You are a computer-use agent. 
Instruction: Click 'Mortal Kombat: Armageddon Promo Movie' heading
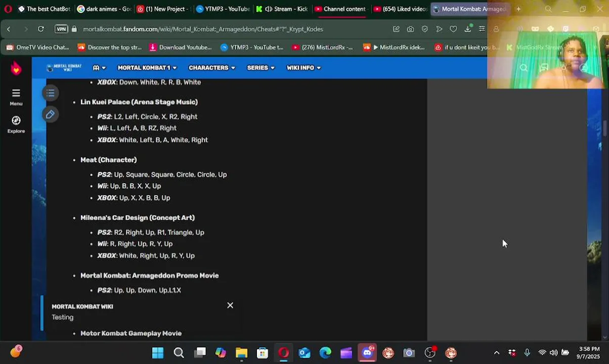(150, 276)
